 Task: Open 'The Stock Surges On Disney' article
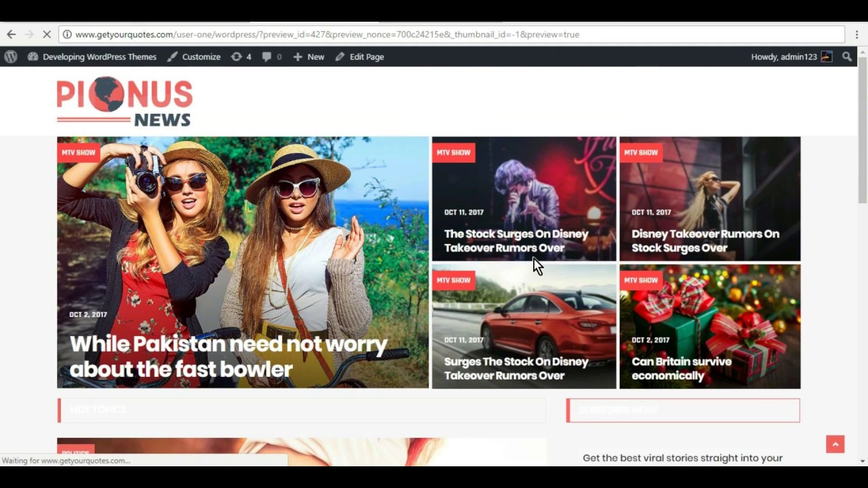coord(516,241)
